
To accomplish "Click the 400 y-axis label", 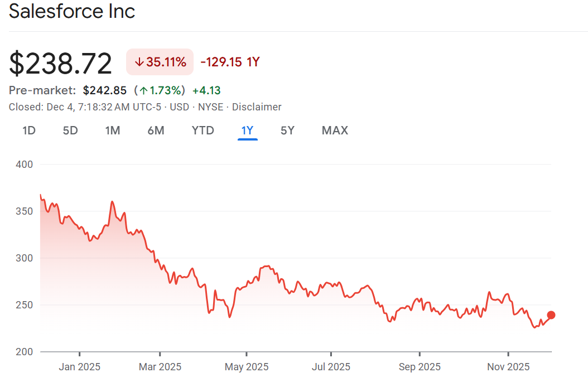I will (x=25, y=165).
